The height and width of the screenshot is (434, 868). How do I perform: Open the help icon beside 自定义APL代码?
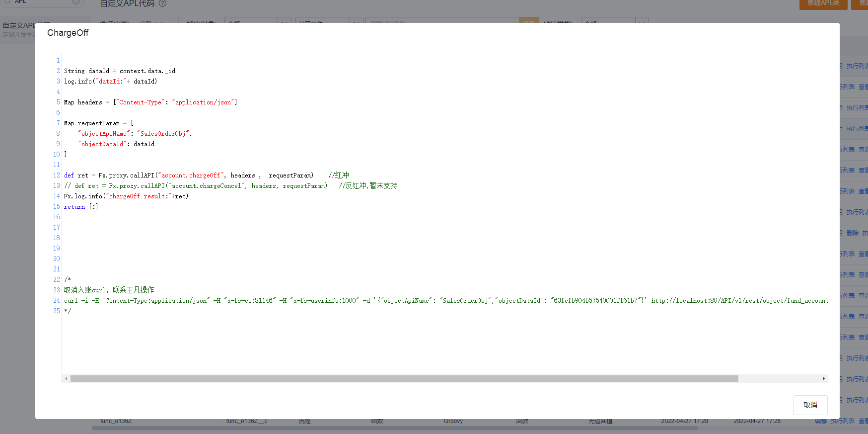coord(162,3)
